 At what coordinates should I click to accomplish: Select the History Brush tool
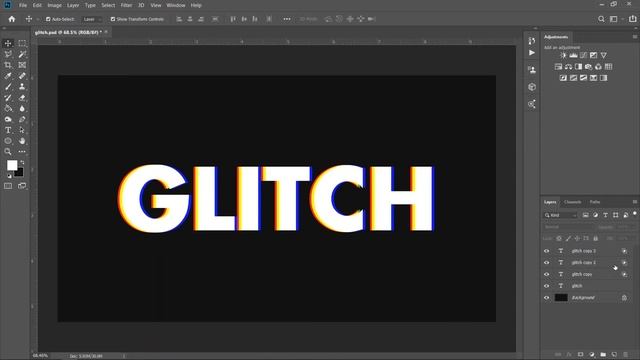tap(8, 98)
